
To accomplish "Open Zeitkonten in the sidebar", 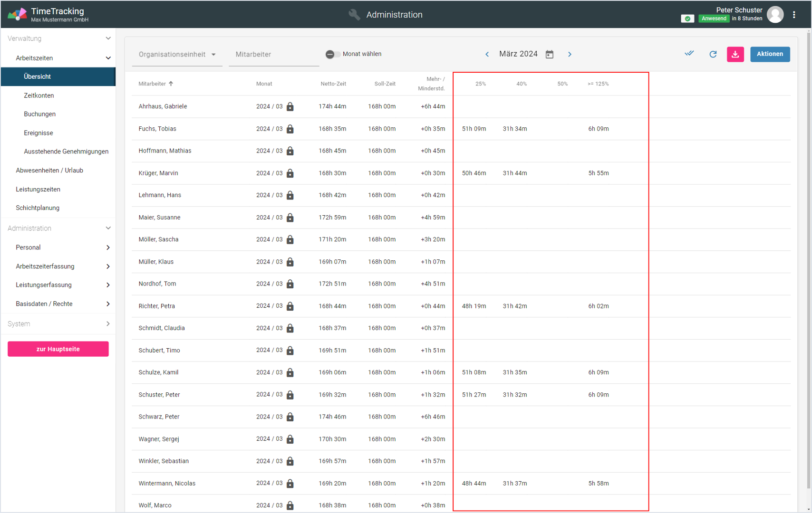I will pyautogui.click(x=39, y=95).
